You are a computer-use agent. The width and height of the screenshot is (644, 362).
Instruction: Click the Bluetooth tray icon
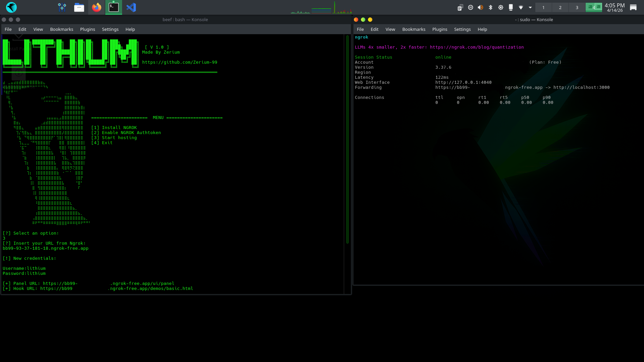[490, 7]
